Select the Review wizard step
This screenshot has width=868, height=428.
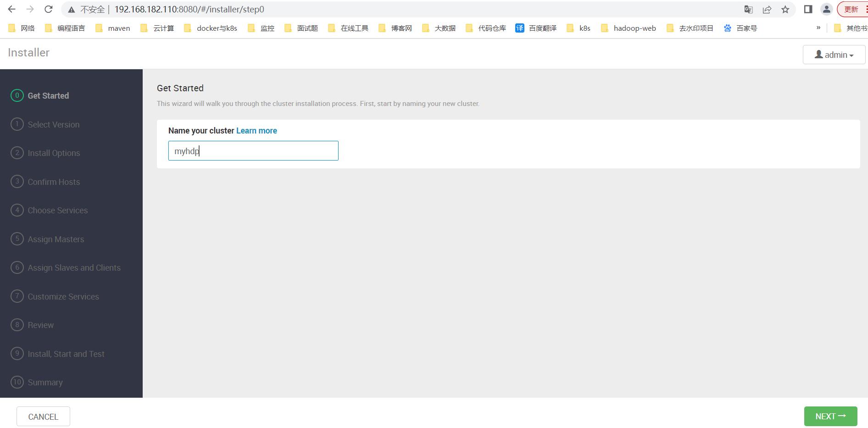point(32,325)
